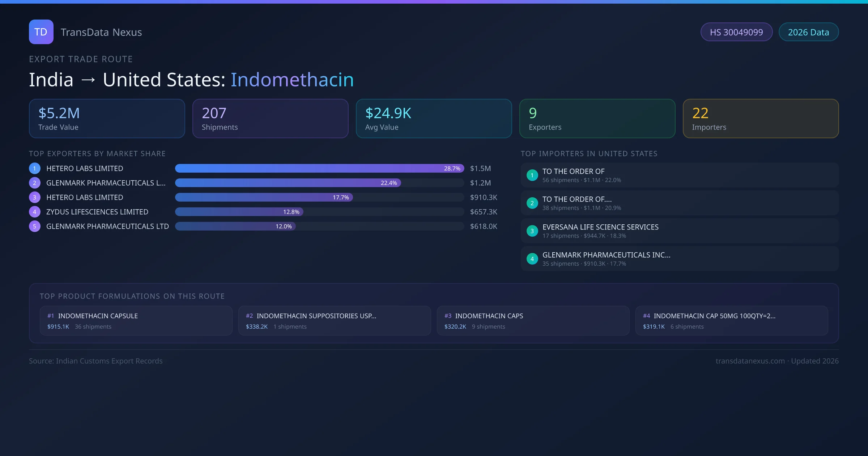Screen dimensions: 868x456
Task: Click green rank 3 badge beside Eversana
Action: pyautogui.click(x=532, y=231)
